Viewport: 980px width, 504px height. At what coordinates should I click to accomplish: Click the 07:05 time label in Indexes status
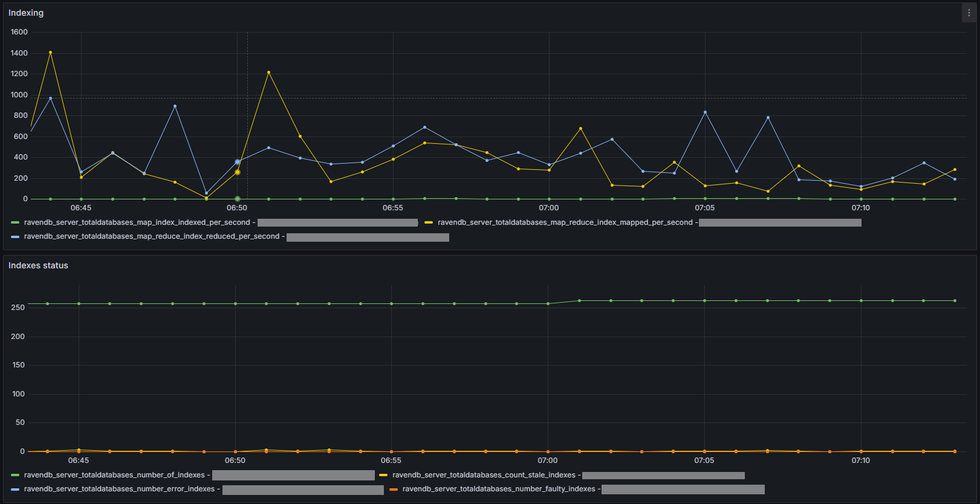[704, 460]
